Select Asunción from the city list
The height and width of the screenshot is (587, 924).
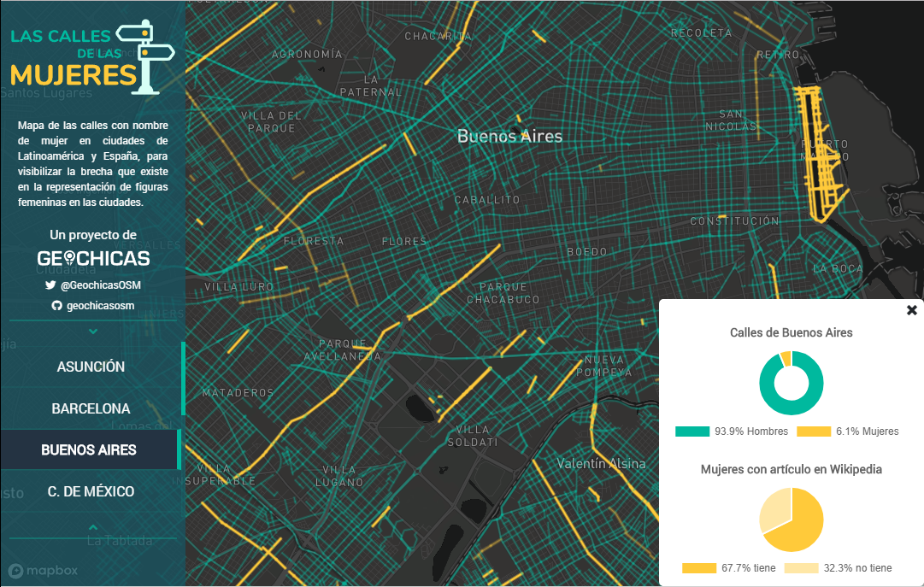[x=91, y=367]
